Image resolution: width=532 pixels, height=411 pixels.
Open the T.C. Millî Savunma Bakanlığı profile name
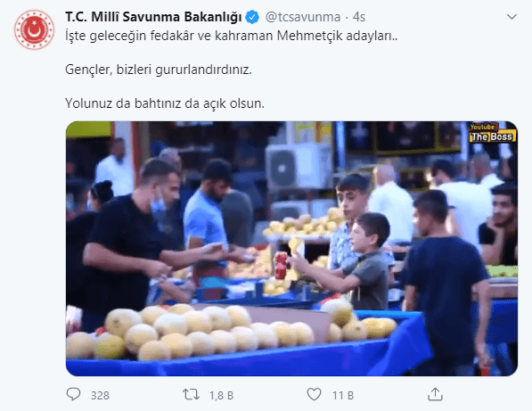pos(153,17)
